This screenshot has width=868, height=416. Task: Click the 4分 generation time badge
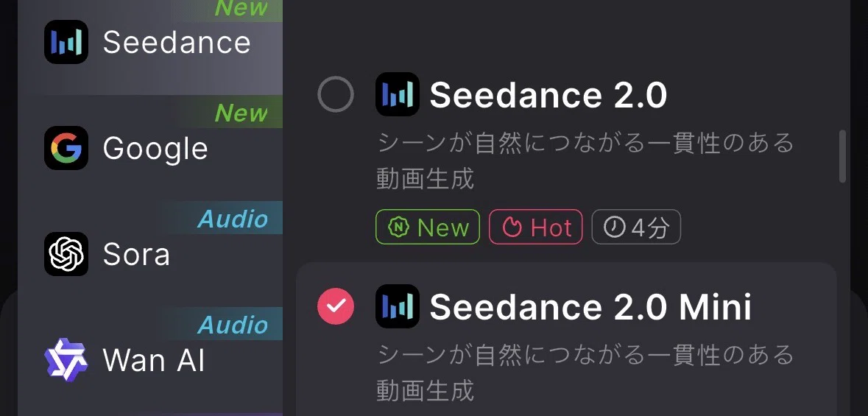click(x=636, y=227)
